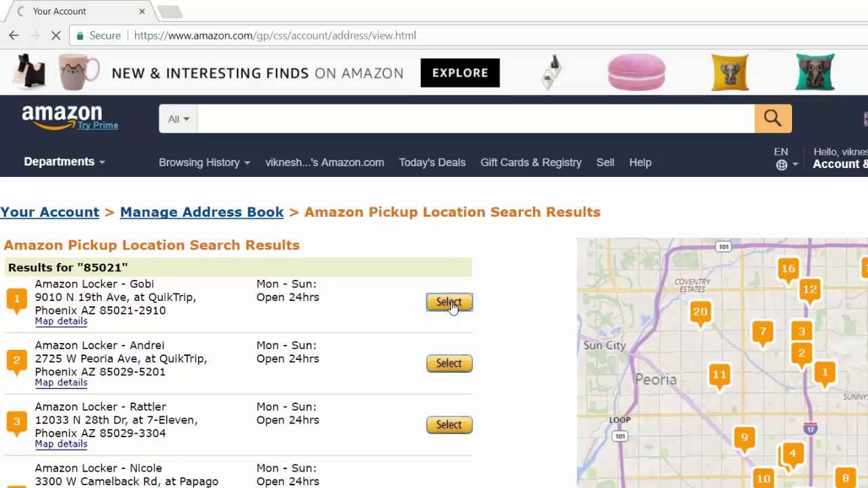Select Amazon Locker - Andrei
This screenshot has width=868, height=488.
pos(449,363)
